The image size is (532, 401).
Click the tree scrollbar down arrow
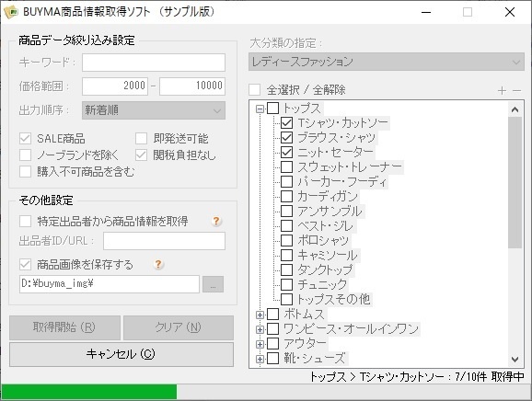(515, 360)
